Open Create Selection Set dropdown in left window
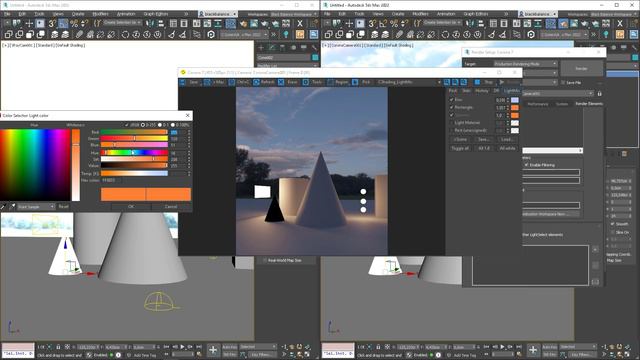This screenshot has height=360, width=640. click(x=122, y=23)
